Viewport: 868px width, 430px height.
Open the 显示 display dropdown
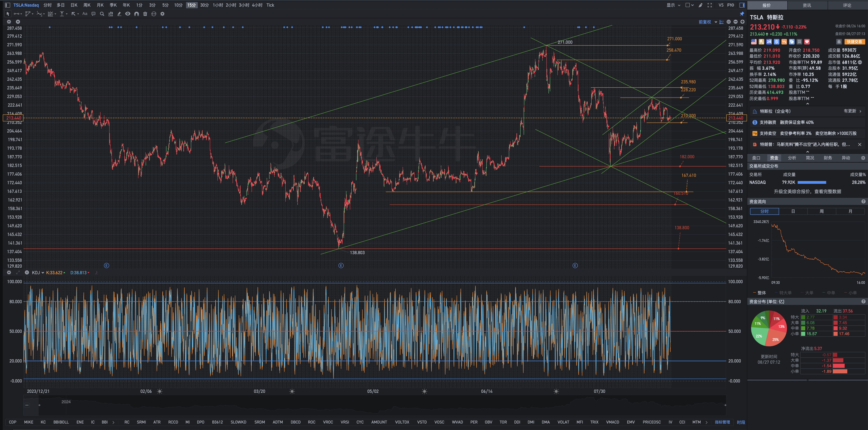(673, 5)
